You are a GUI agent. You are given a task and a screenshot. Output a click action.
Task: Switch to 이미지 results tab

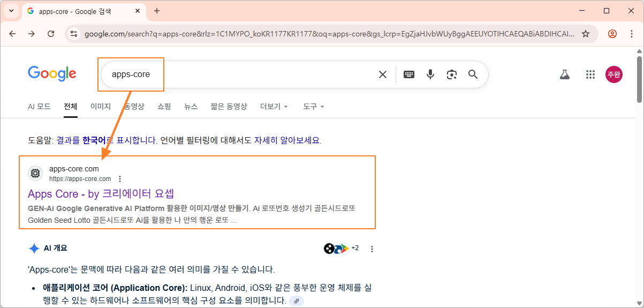[101, 107]
